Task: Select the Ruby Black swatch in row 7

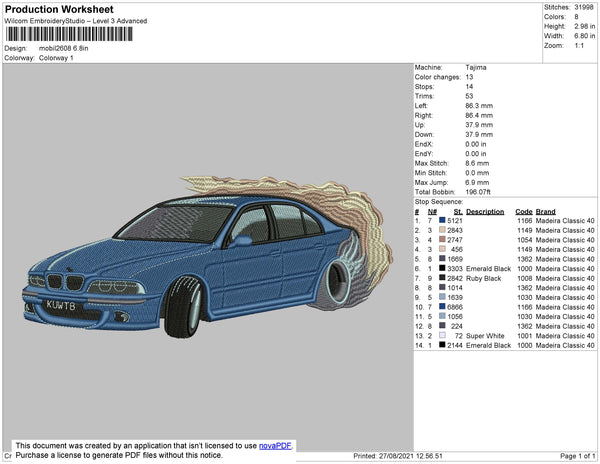Action: coord(444,278)
